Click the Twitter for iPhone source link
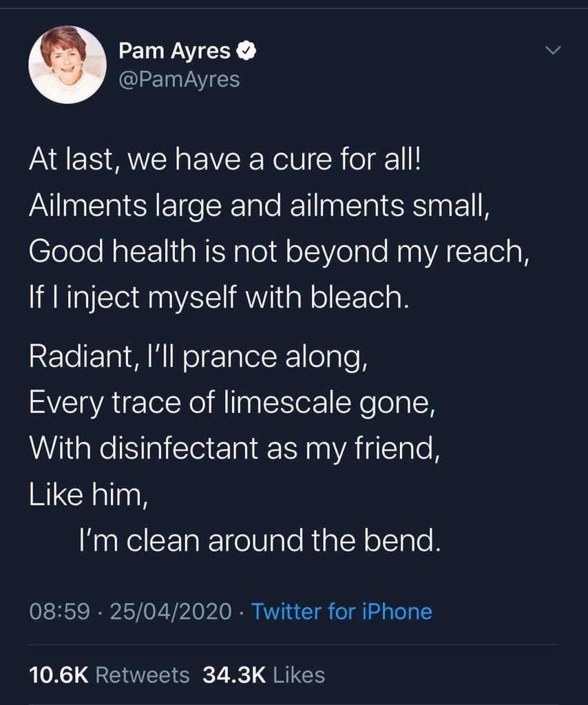Screen dimensions: 588x705 click(x=342, y=611)
